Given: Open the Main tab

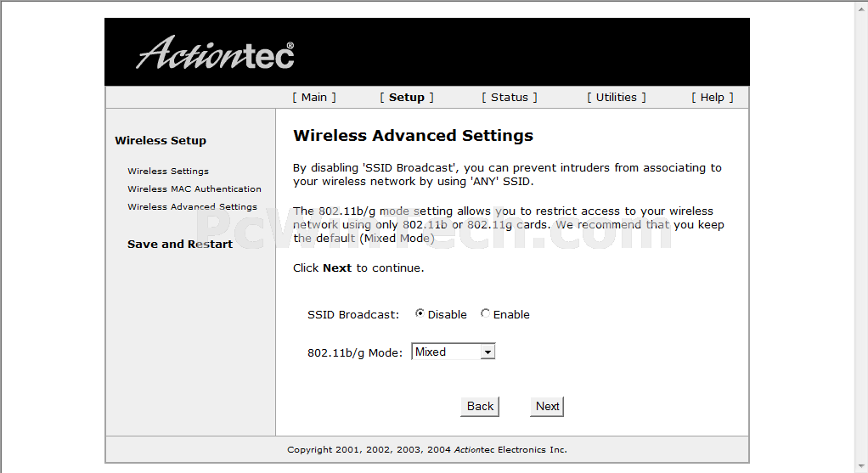Looking at the screenshot, I should [314, 98].
